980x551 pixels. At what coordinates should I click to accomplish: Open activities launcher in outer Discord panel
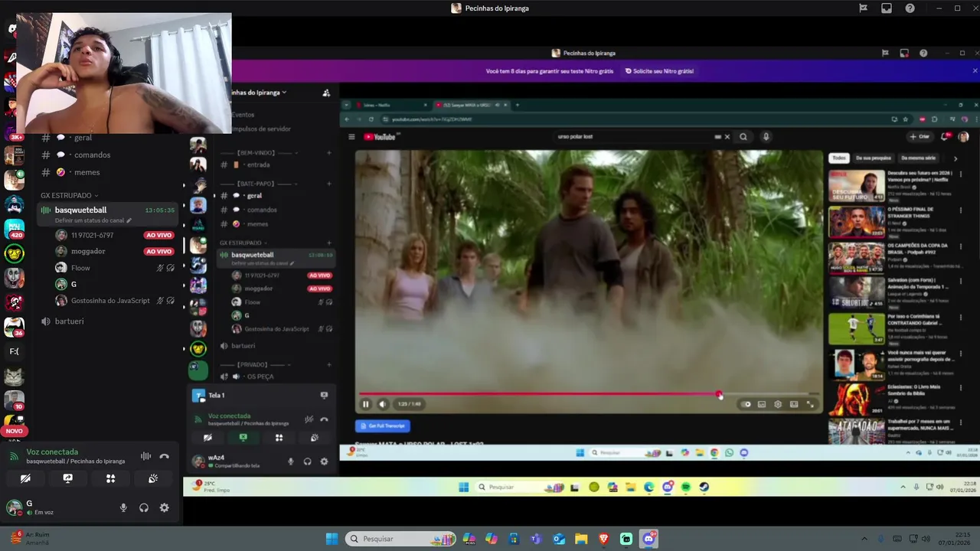tap(110, 478)
